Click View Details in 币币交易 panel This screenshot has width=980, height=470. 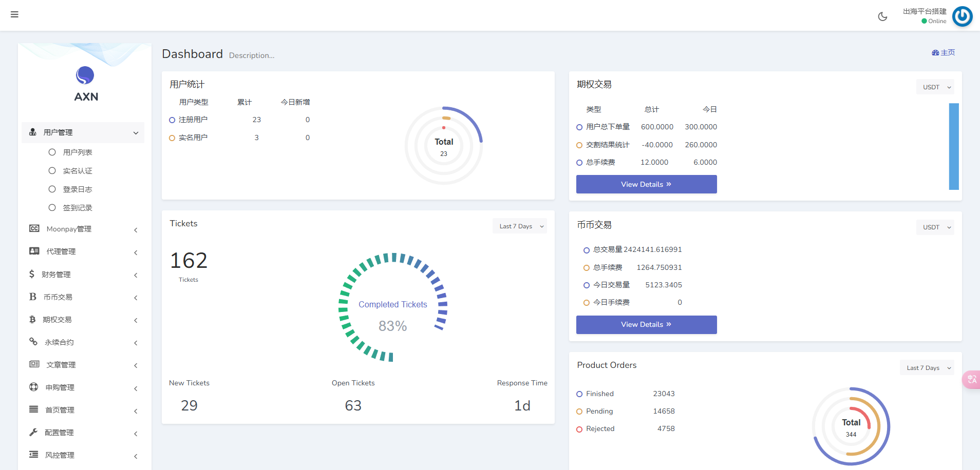pos(646,325)
